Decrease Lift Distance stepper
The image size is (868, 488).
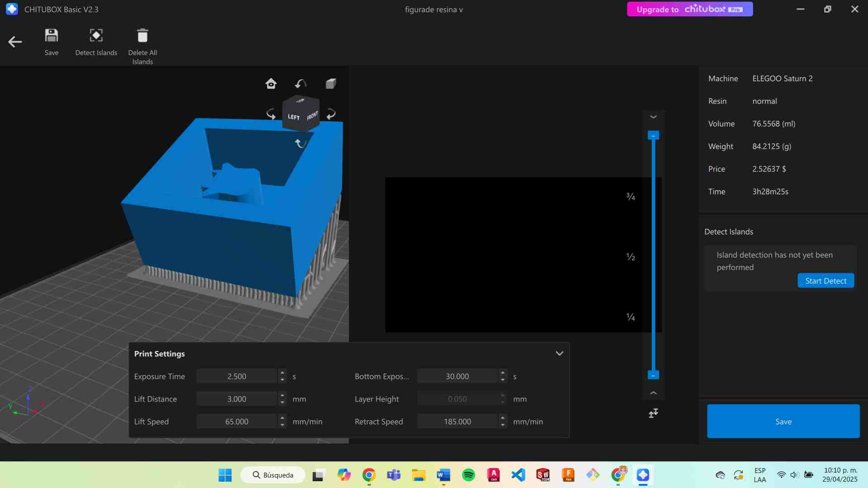(x=282, y=402)
